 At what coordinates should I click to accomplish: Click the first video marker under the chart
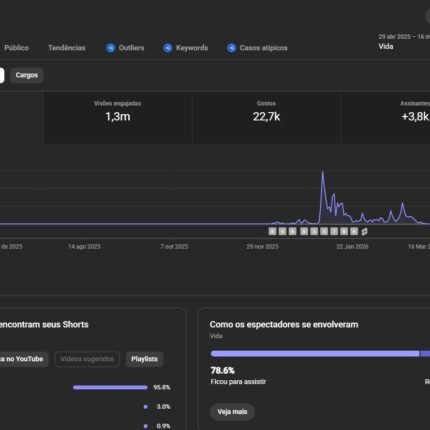272,231
